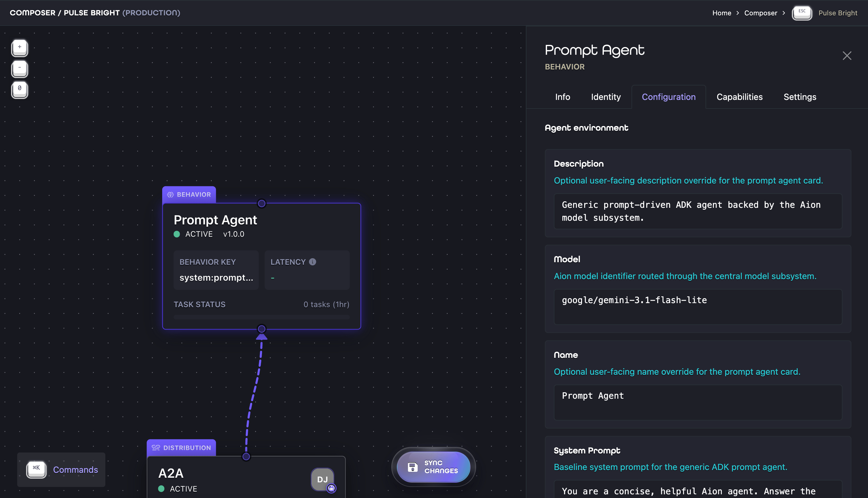Switch to the Configuration tab

(x=668, y=97)
